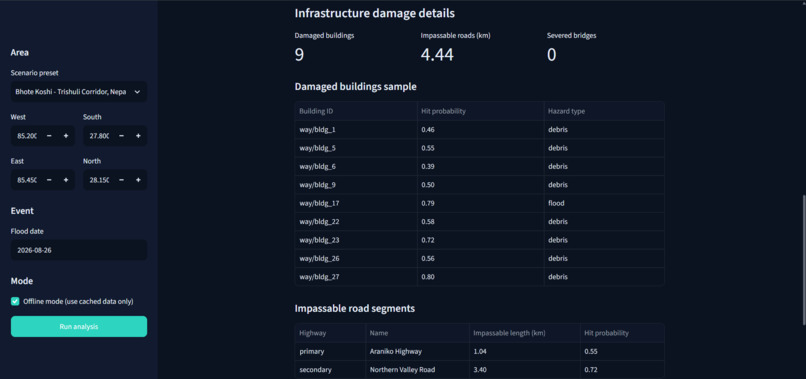The height and width of the screenshot is (379, 806).
Task: Sort by Hit probability in road segments table
Action: point(622,333)
